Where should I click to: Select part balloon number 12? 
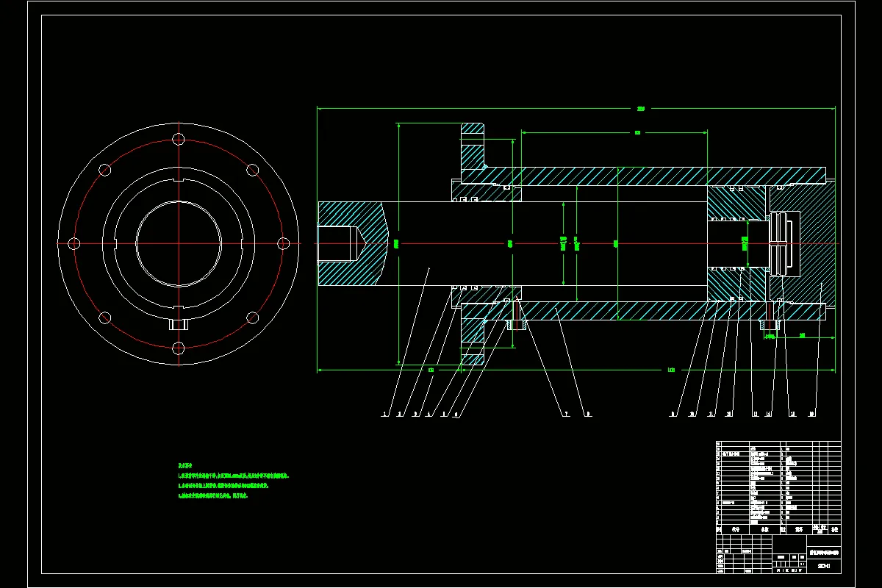pos(729,415)
